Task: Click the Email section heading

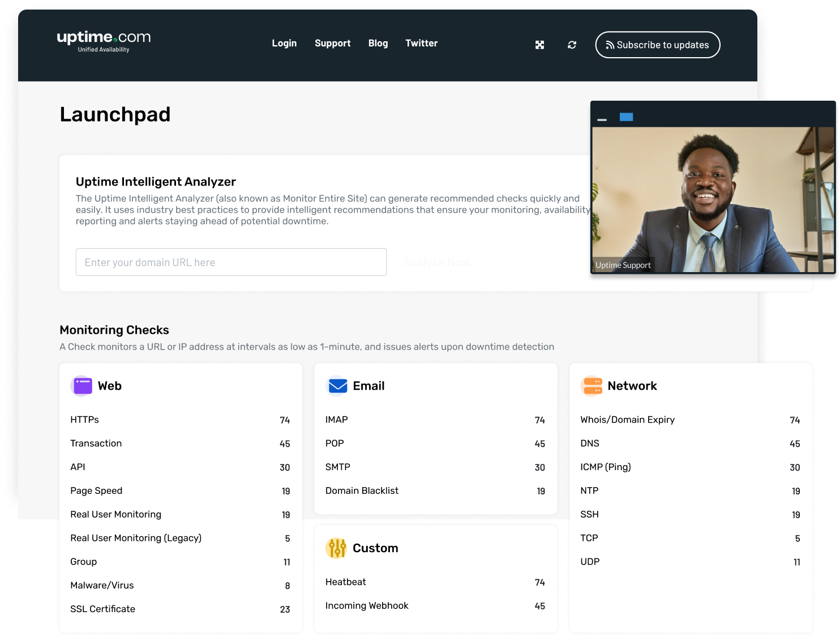Action: click(x=368, y=386)
